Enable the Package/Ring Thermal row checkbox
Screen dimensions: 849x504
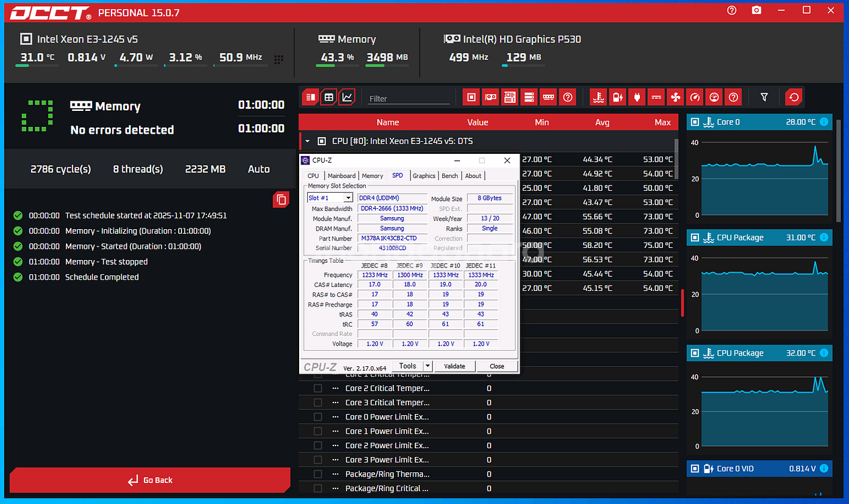pos(318,474)
